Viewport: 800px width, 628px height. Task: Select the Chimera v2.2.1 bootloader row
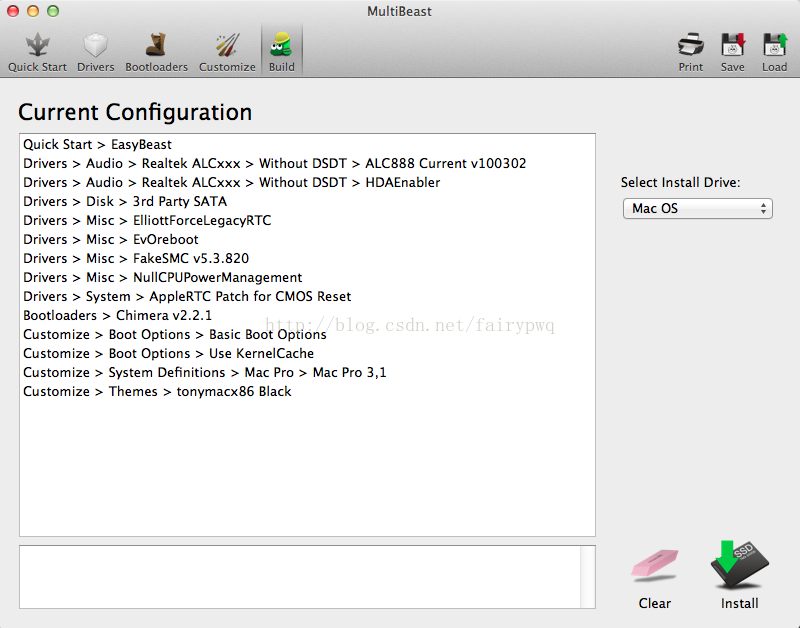tap(307, 315)
